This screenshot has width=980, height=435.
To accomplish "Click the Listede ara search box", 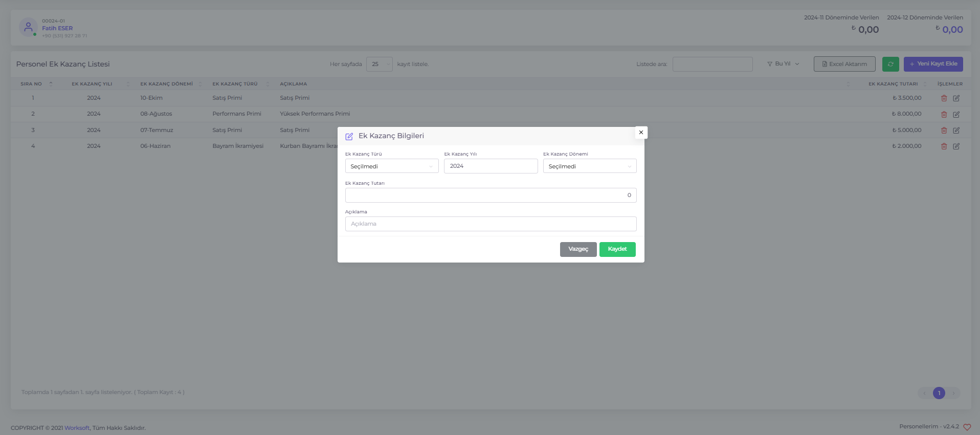I will pyautogui.click(x=712, y=64).
